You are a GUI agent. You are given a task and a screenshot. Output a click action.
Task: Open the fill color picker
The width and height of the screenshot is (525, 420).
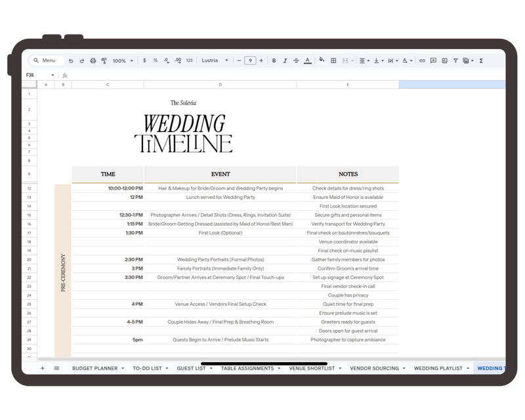[322, 60]
